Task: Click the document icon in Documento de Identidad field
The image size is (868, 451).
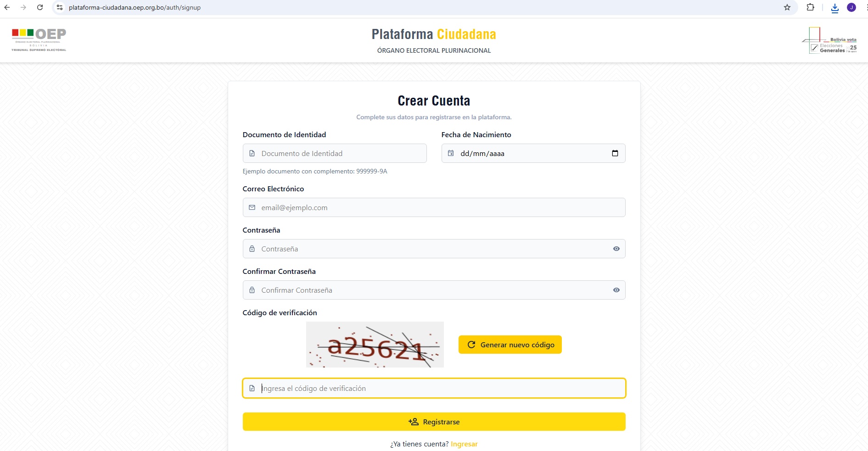Action: coord(252,153)
